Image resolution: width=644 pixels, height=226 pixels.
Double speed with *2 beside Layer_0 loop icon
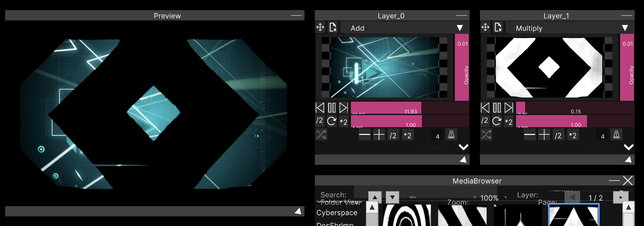pos(344,122)
